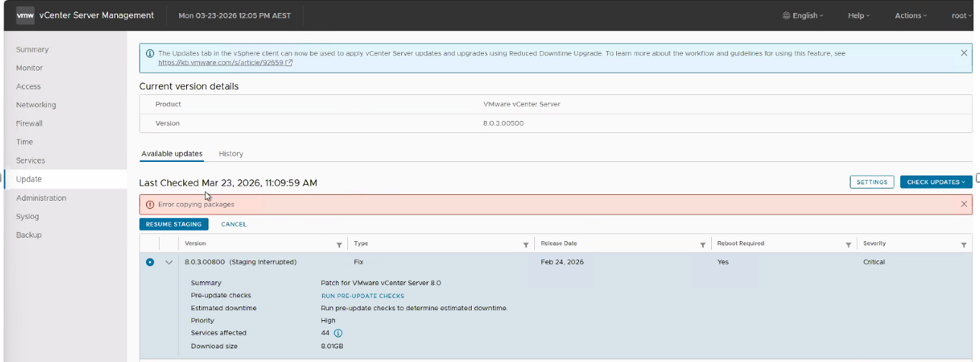Click the Reboot Required column header
This screenshot has height=362, width=980.
click(x=741, y=243)
